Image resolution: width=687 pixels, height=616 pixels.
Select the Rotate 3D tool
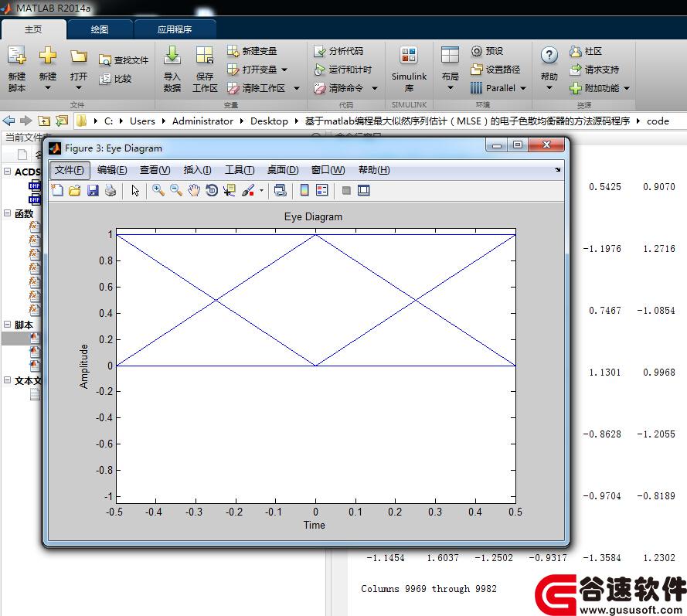(x=212, y=190)
